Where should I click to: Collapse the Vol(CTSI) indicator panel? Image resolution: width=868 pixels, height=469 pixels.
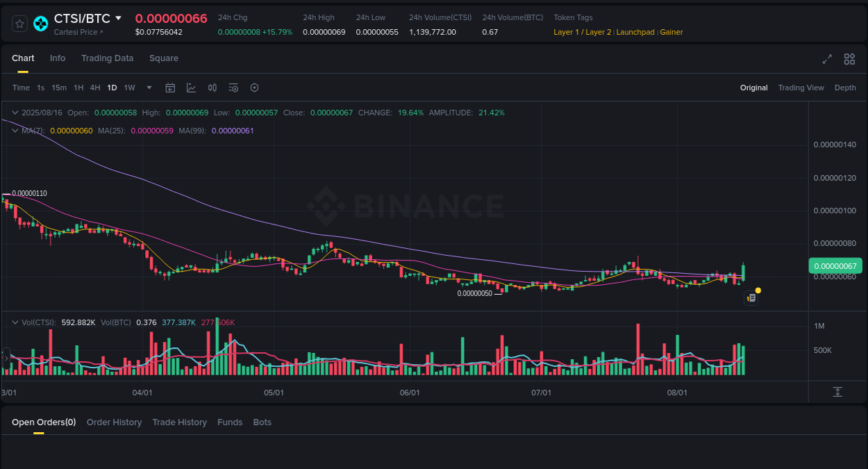click(x=15, y=322)
